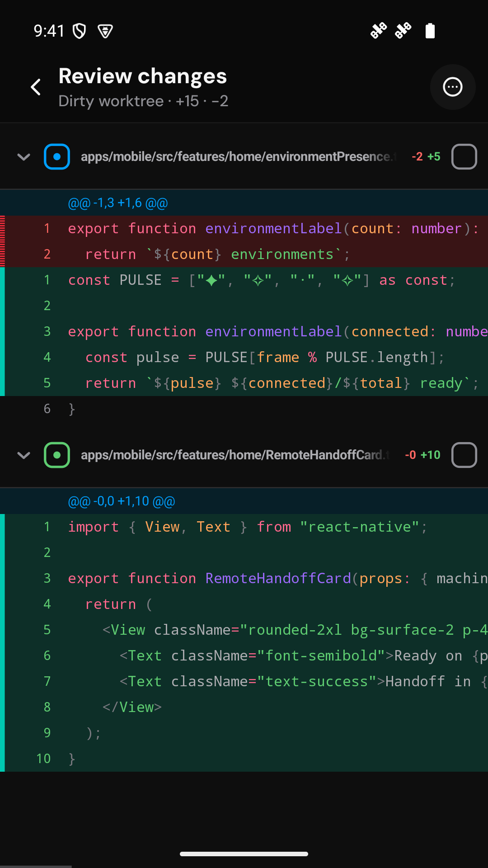Select added line 'const PULSE ='

click(x=244, y=280)
